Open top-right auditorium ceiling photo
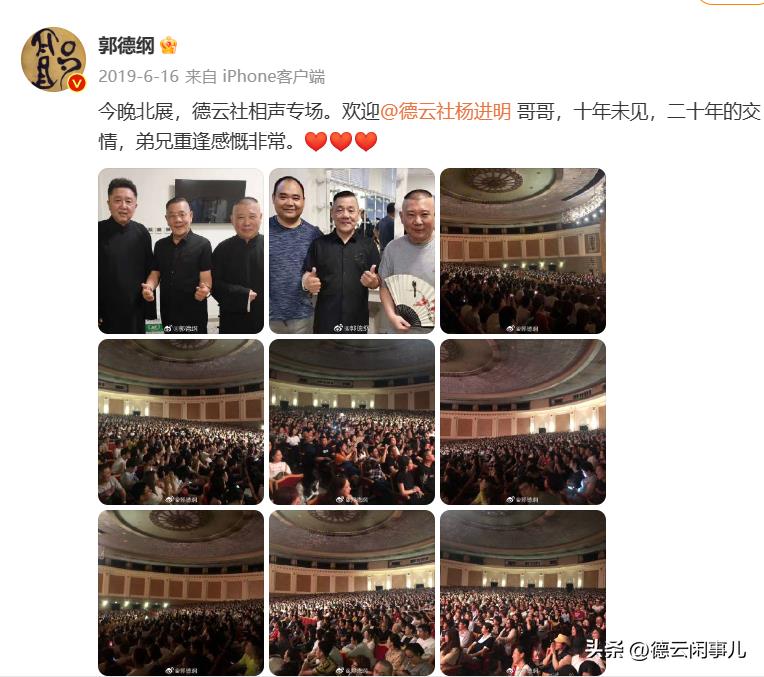The height and width of the screenshot is (677, 764). point(523,251)
